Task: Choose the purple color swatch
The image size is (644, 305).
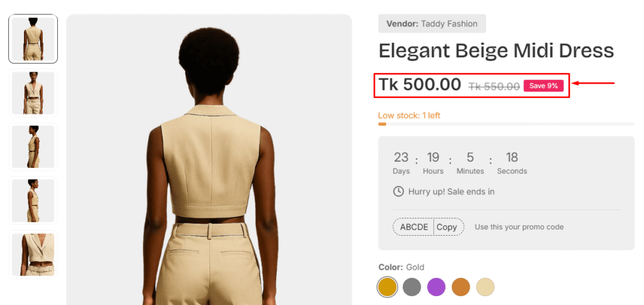Action: (436, 287)
